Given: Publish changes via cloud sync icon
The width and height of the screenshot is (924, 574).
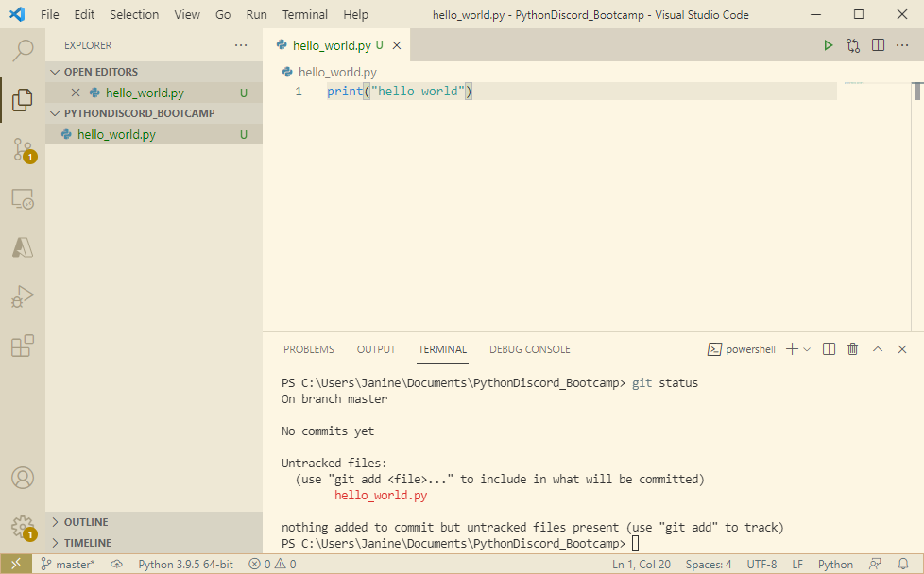Looking at the screenshot, I should pos(116,564).
